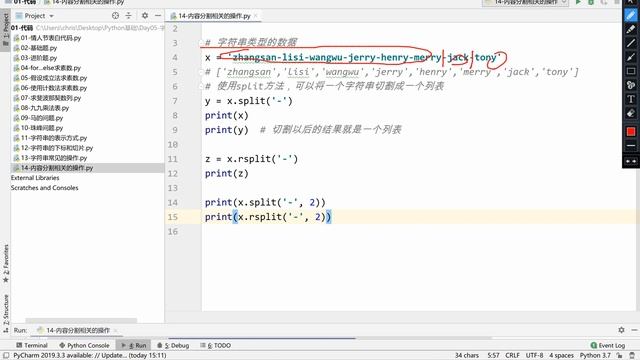Collapse all in Project panel
This screenshot has width=640, height=360.
coord(129,16)
